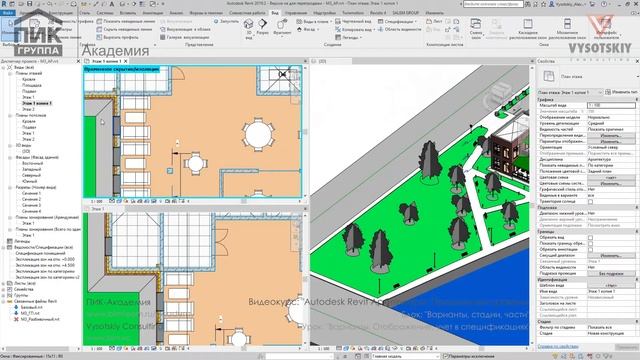Click the Save icon in quick access toolbar

30,4
